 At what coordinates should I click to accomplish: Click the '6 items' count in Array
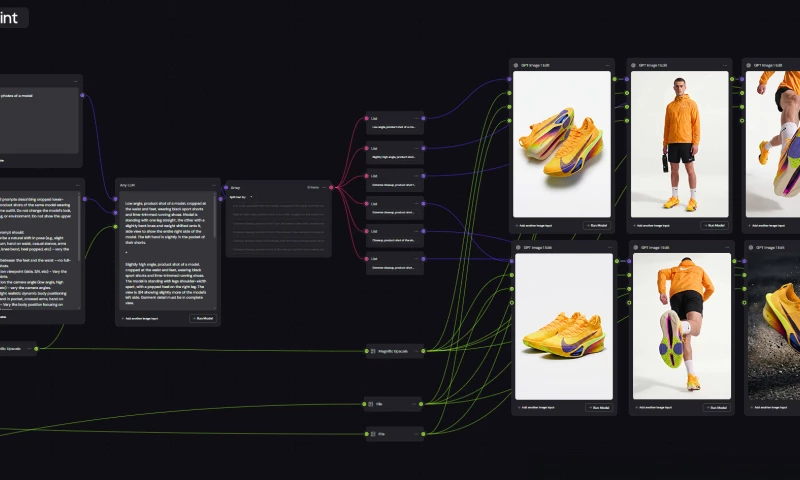[x=313, y=187]
